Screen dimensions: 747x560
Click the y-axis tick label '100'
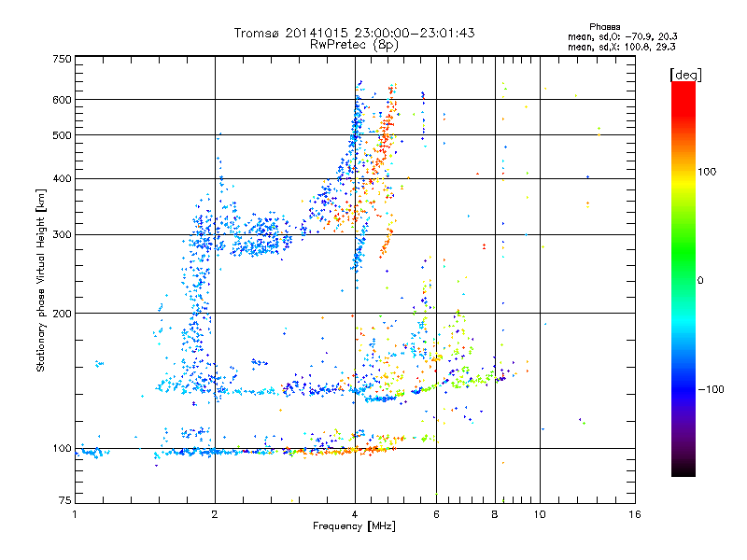[62, 449]
